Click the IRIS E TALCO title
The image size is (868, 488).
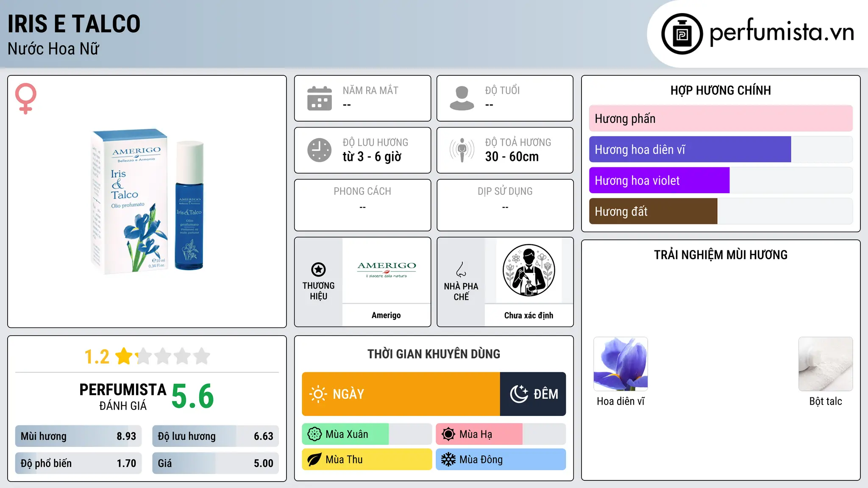tap(74, 24)
